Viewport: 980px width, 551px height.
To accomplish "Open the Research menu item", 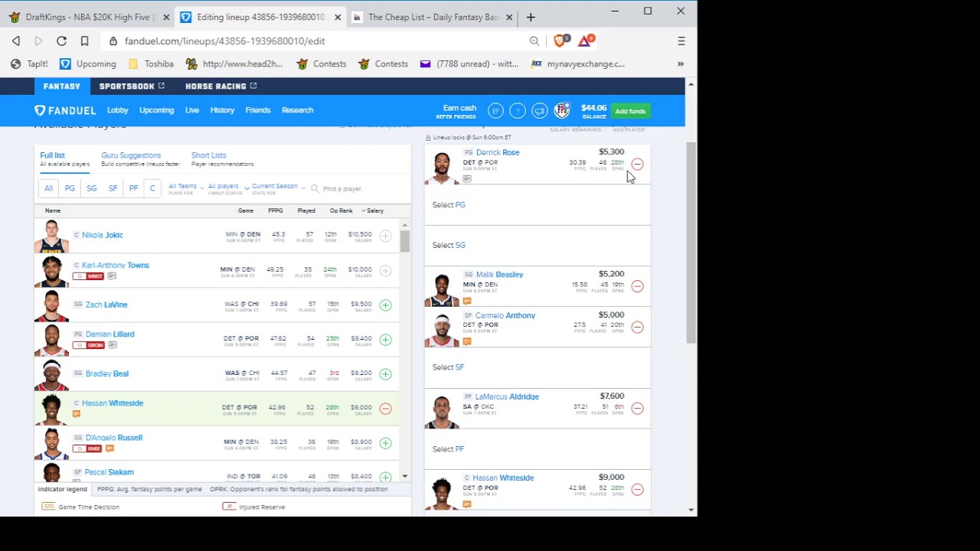I will click(297, 110).
